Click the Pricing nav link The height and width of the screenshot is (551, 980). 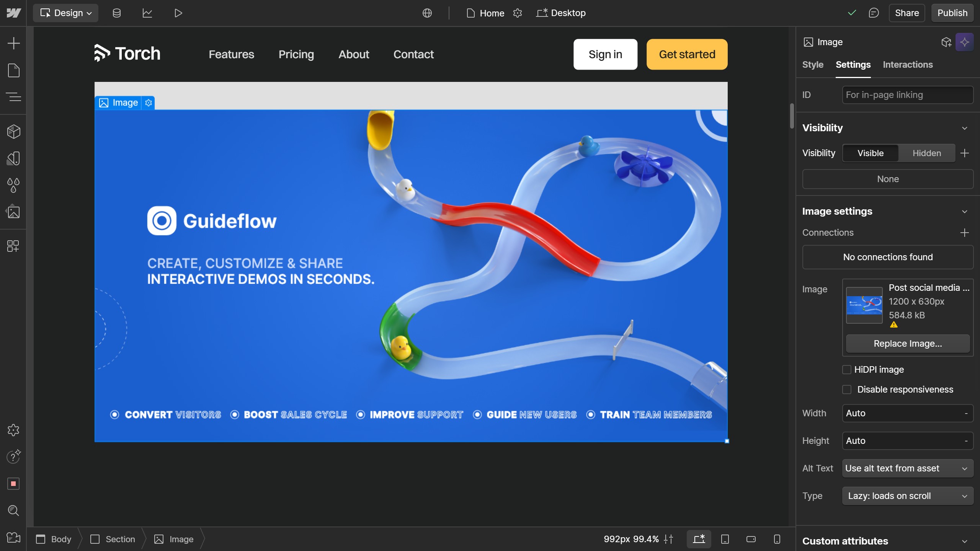click(x=296, y=54)
